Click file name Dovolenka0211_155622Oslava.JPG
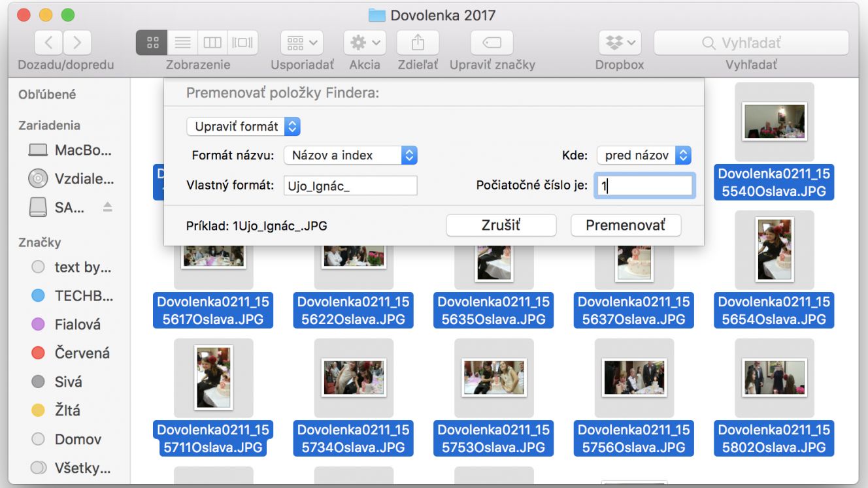The width and height of the screenshot is (868, 488). point(354,310)
